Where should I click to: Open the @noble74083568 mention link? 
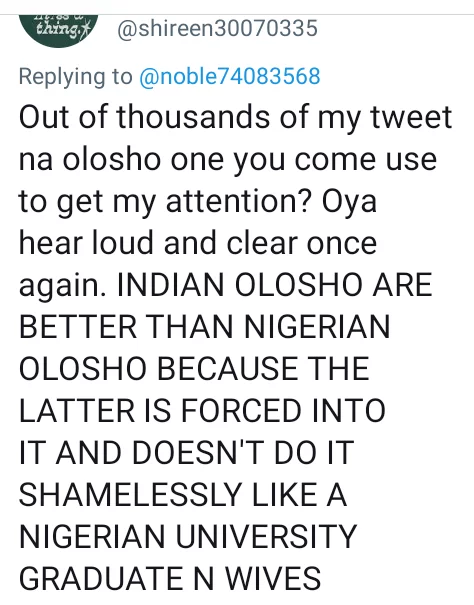230,76
